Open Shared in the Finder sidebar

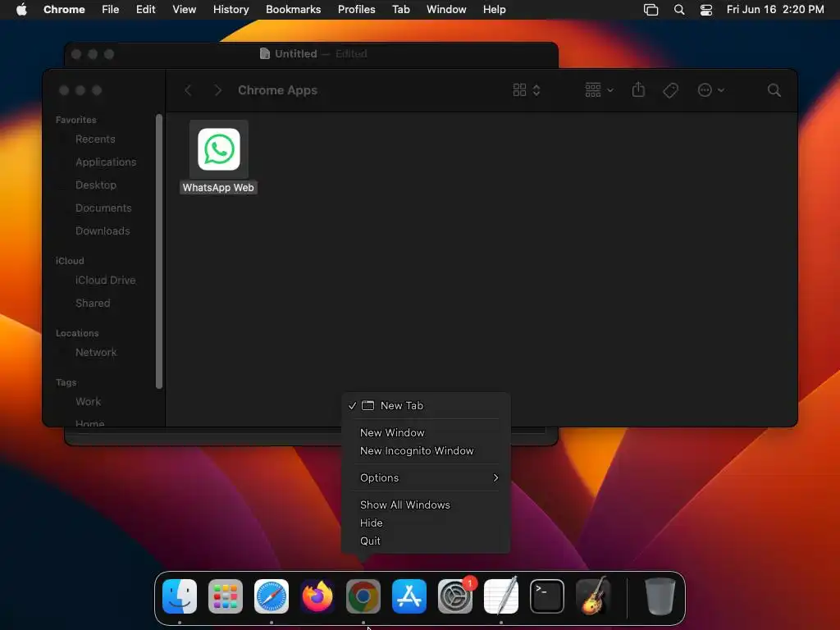(93, 304)
